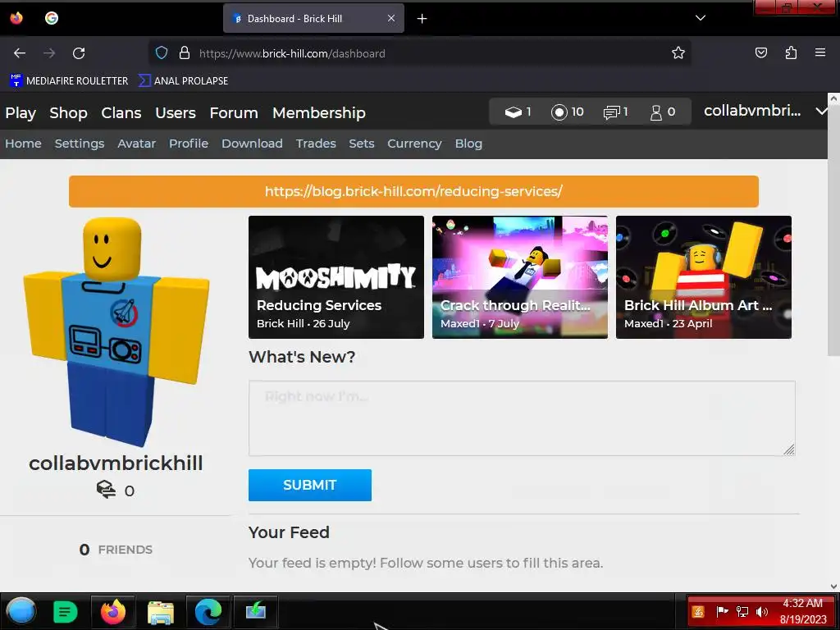
Task: Go to Clans page
Action: (121, 113)
